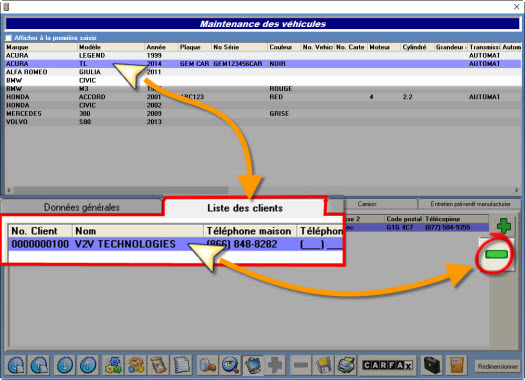The image size is (525, 380).
Task: Click the orange puzzle pieces icon
Action: pyautogui.click(x=136, y=365)
